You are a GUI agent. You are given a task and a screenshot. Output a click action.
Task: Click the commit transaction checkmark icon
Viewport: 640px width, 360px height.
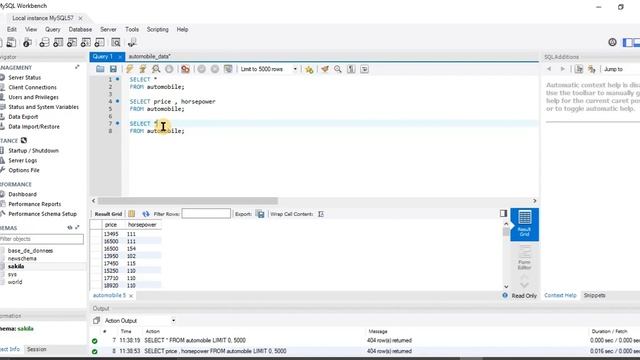[x=202, y=69]
